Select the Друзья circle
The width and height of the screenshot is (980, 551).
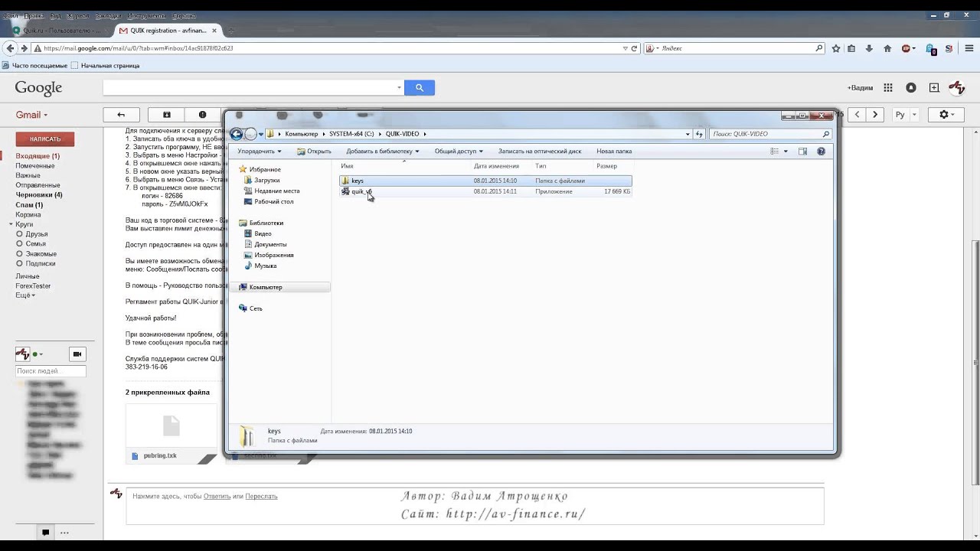click(36, 234)
